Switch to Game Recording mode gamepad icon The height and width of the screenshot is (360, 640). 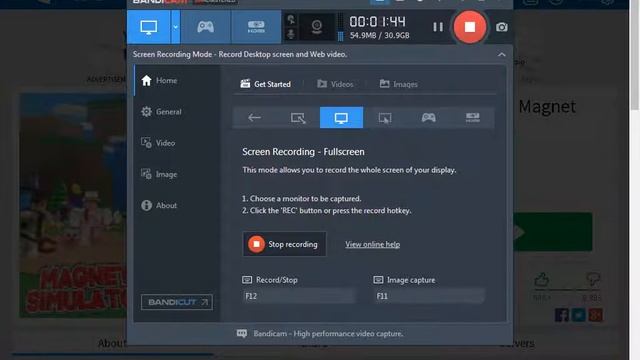coord(205,27)
